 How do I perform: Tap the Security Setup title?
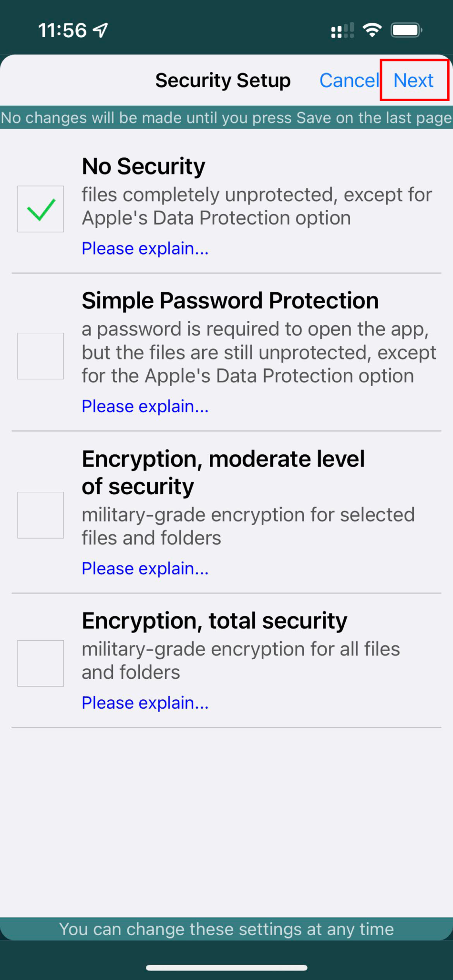pos(223,80)
